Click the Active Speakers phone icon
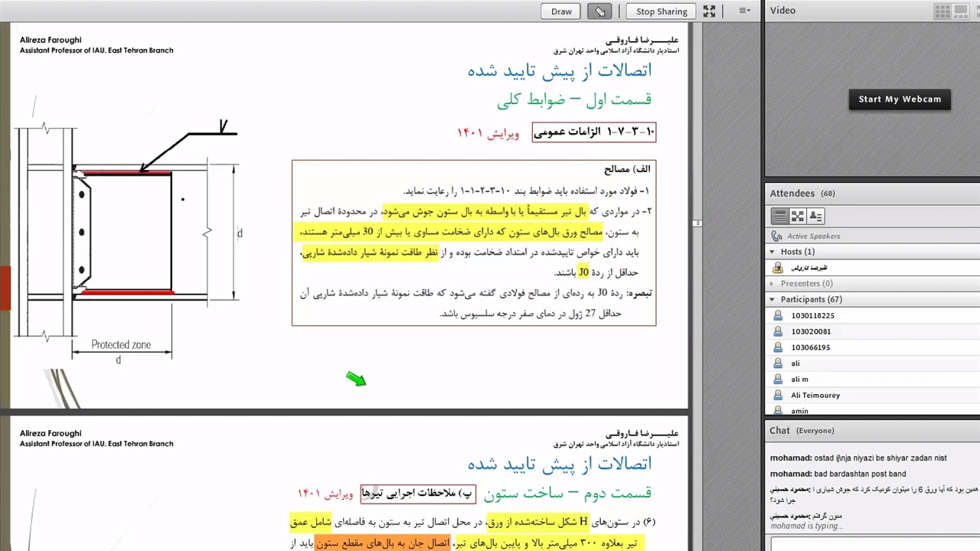 tap(777, 236)
